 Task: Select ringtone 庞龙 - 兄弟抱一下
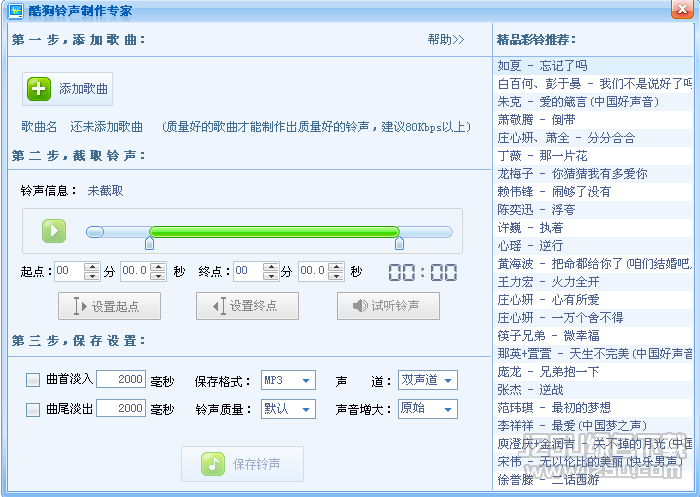pyautogui.click(x=593, y=372)
